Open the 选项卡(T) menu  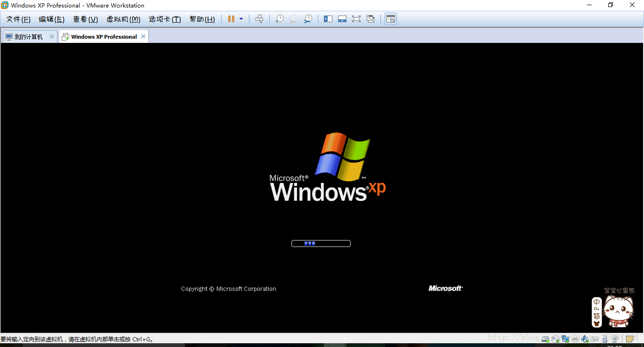click(165, 19)
